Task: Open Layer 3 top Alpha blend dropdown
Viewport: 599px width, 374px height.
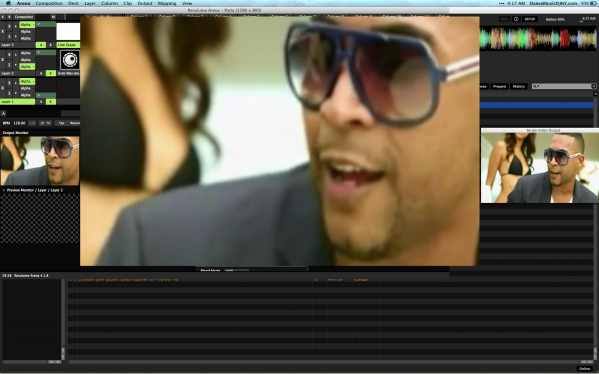Action: pos(27,24)
